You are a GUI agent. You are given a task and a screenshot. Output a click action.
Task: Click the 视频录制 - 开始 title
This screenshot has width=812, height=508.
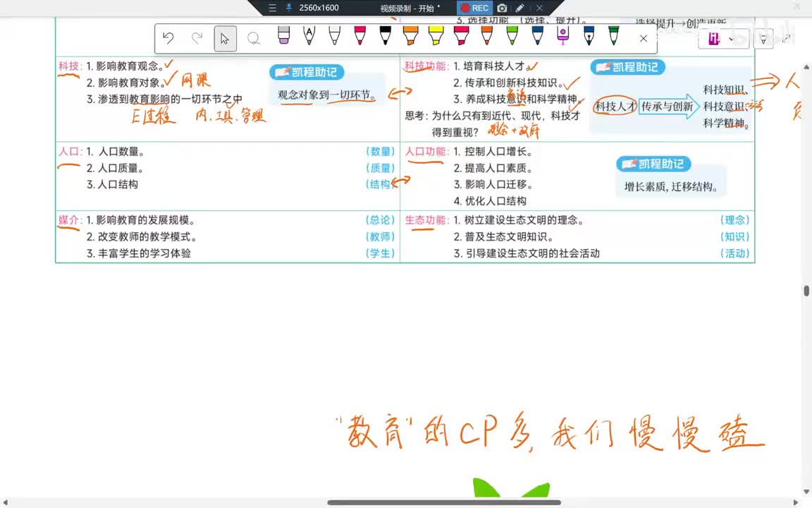(407, 8)
